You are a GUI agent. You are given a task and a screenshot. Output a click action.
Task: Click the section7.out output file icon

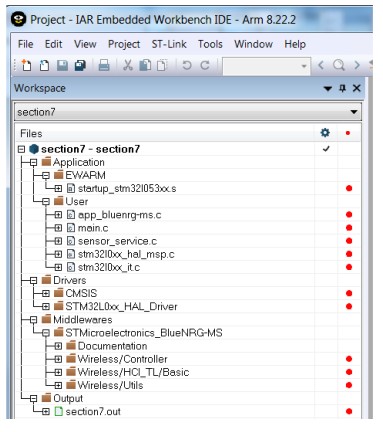click(x=58, y=411)
